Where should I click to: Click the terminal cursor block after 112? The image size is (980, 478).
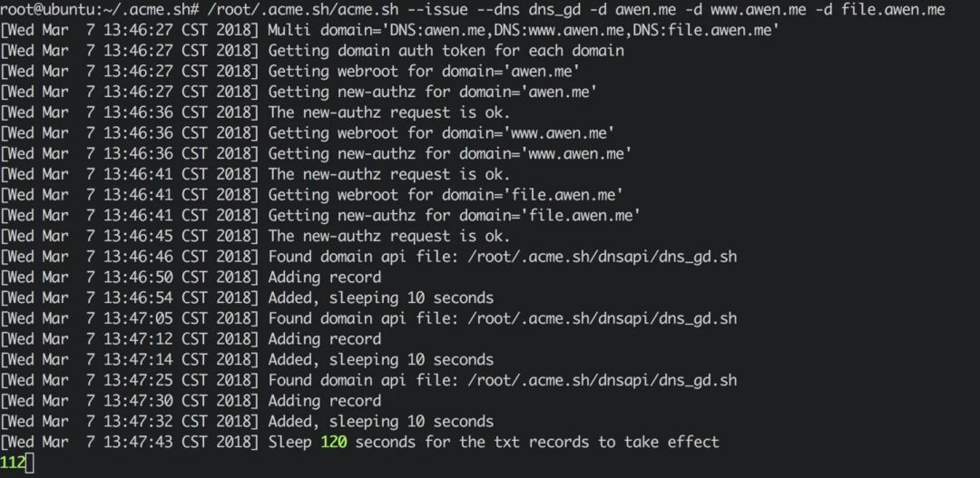pyautogui.click(x=28, y=463)
